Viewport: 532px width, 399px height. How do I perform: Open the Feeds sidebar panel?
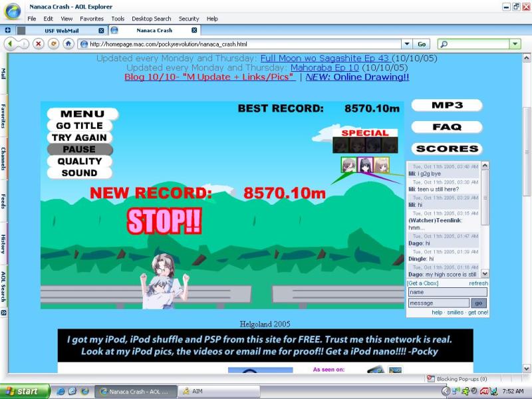3,201
